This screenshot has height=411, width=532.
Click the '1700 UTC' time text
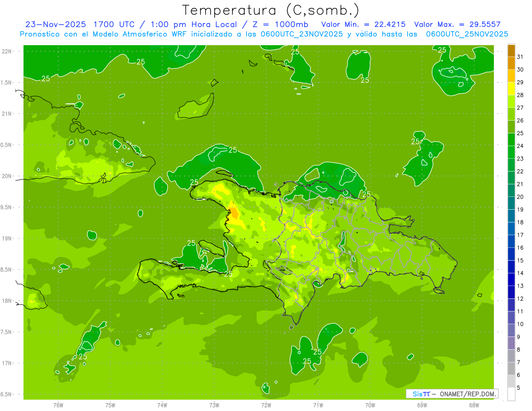115,24
